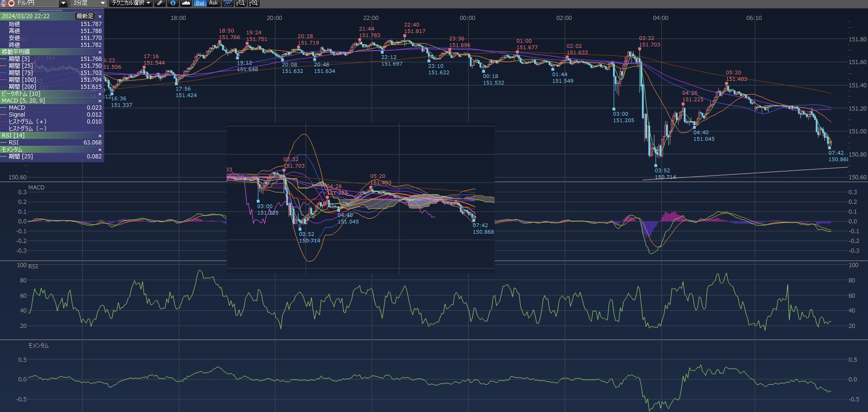Select the area chart type icon
868x412 pixels.
click(x=186, y=3)
